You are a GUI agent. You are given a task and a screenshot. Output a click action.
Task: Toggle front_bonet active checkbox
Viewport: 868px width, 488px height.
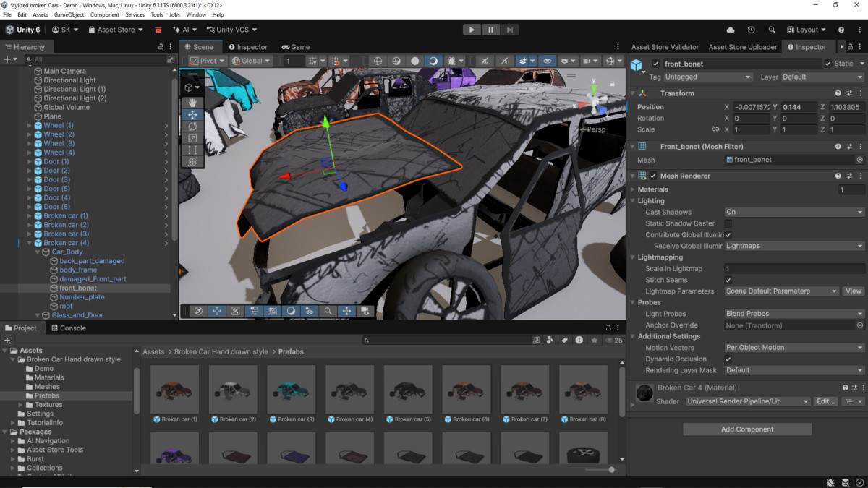click(x=655, y=64)
